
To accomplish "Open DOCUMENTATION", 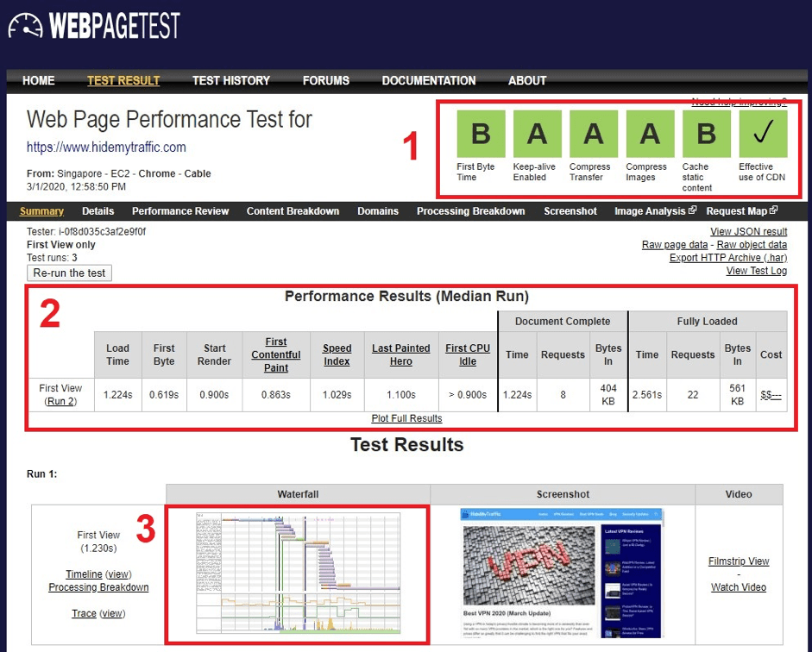I will (x=429, y=81).
